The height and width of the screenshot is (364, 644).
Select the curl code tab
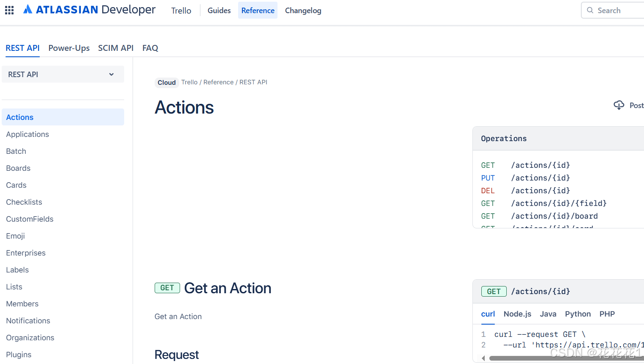pos(488,314)
